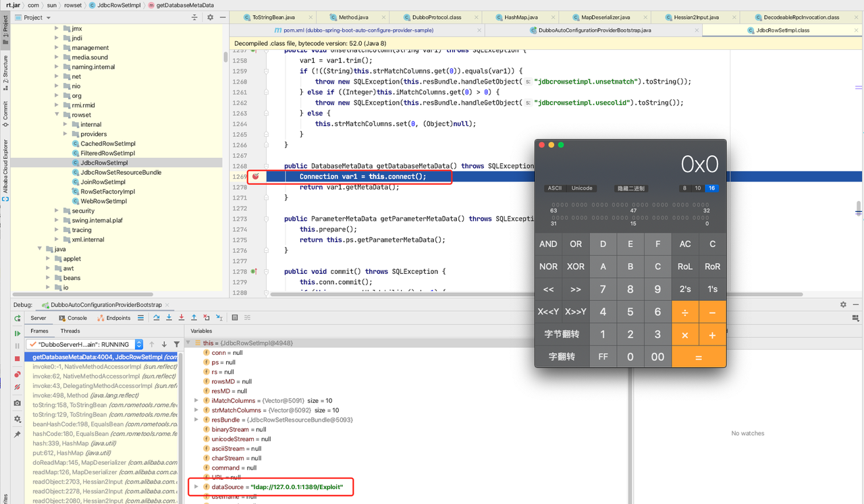
Task: Click the Rerun debug session icon
Action: click(17, 318)
